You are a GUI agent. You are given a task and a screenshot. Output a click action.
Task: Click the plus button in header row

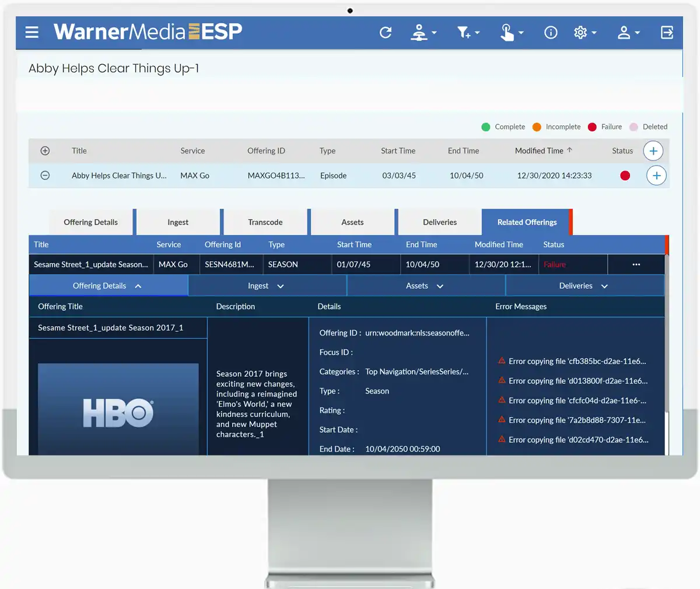click(x=653, y=151)
